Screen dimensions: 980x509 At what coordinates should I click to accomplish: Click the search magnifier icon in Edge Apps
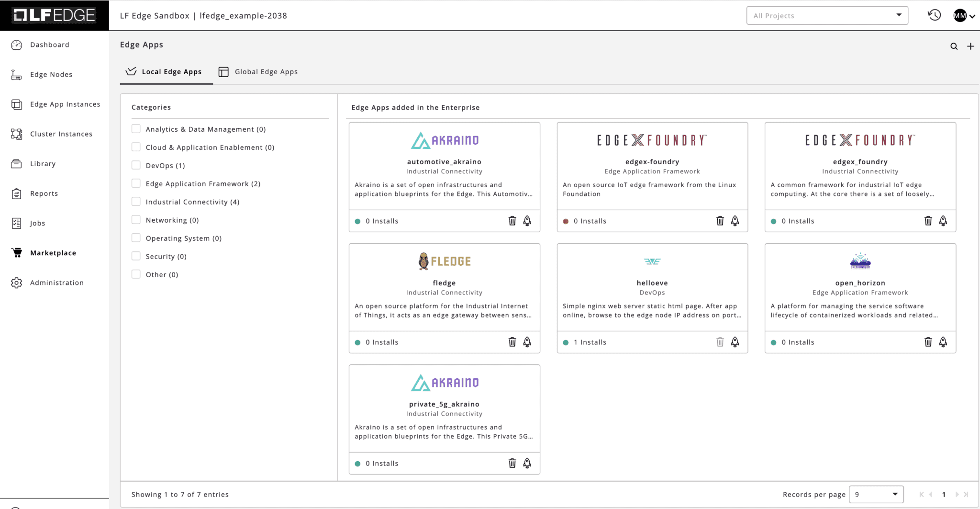pos(954,46)
